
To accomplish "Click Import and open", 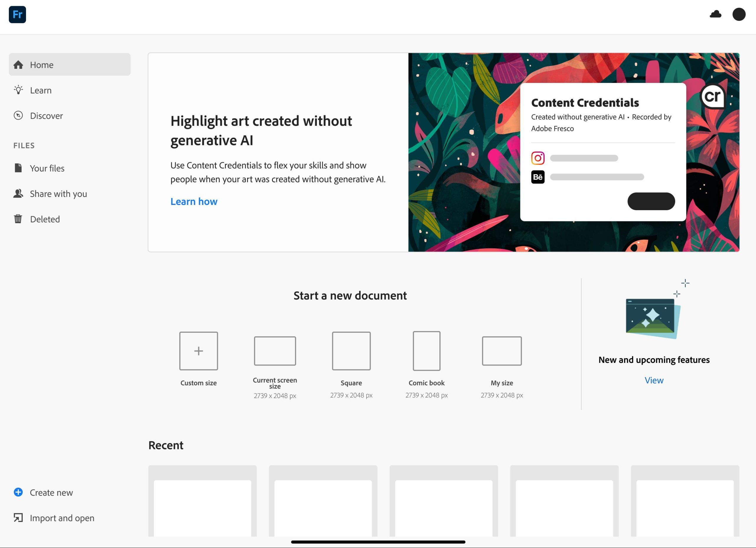I will (62, 518).
